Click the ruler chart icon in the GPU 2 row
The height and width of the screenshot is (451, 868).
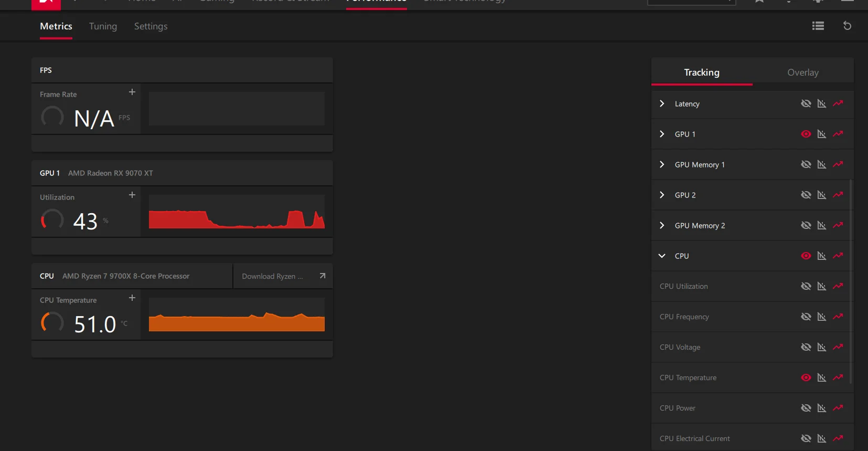click(x=822, y=195)
